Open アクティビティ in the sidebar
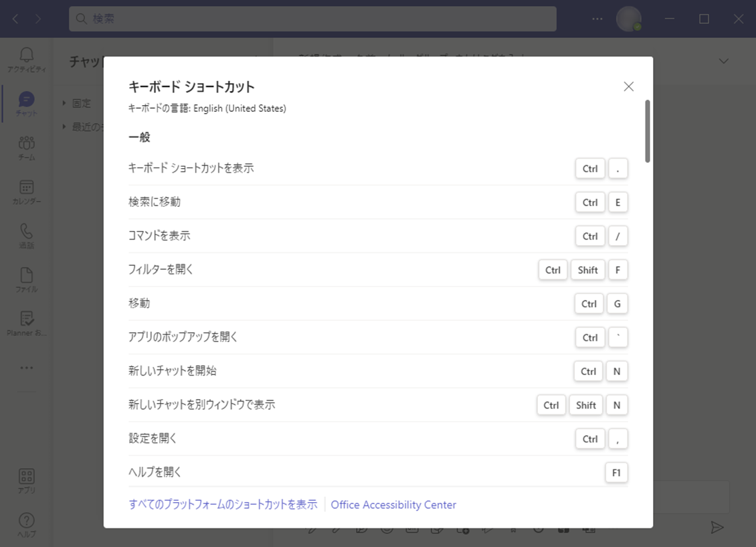This screenshot has height=547, width=756. pyautogui.click(x=27, y=60)
